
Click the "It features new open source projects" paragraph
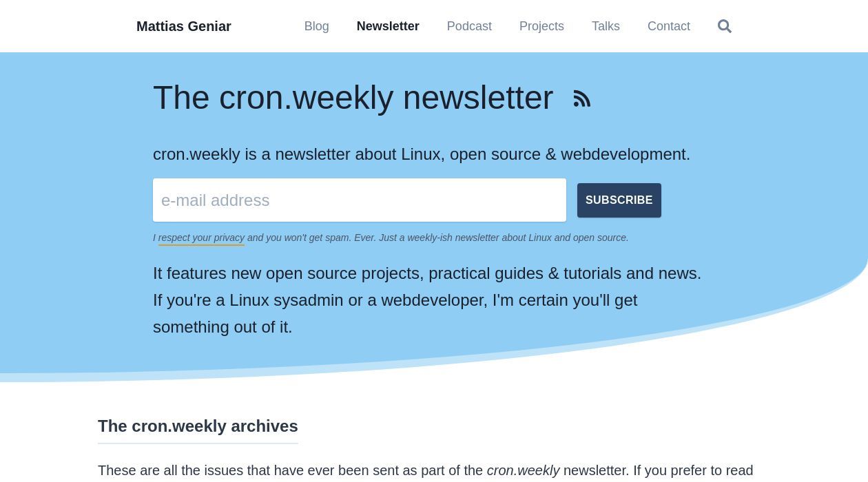click(426, 273)
